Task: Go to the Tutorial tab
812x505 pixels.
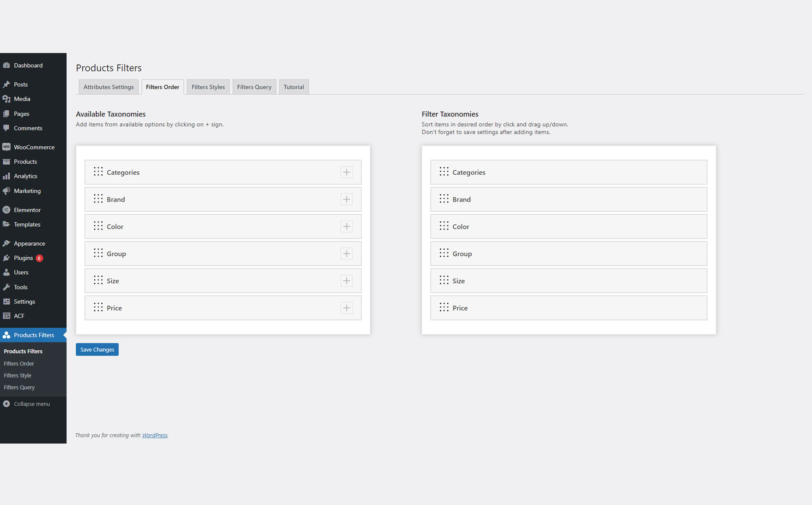Action: [x=293, y=87]
